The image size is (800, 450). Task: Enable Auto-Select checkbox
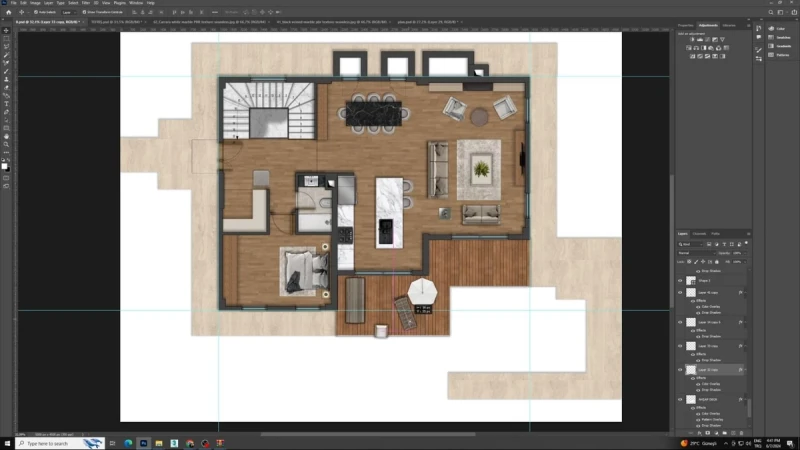(36, 12)
